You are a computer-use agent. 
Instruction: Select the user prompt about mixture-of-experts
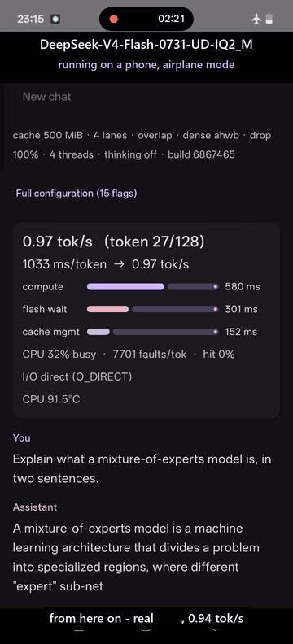pos(142,468)
